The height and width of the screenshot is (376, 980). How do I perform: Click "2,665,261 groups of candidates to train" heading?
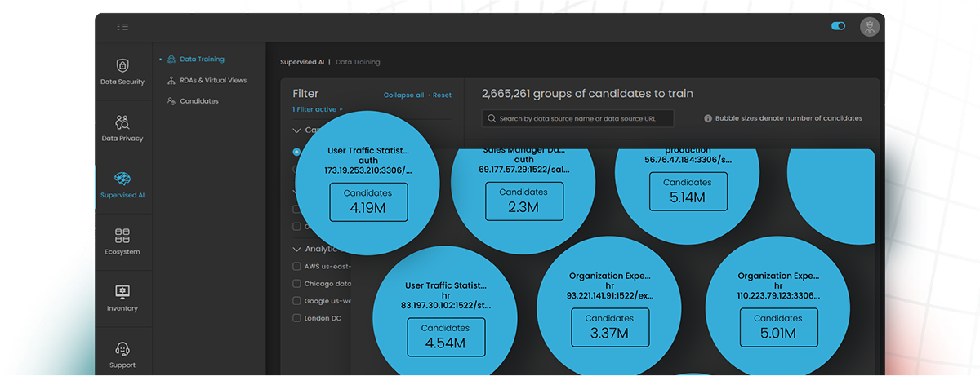pos(587,94)
